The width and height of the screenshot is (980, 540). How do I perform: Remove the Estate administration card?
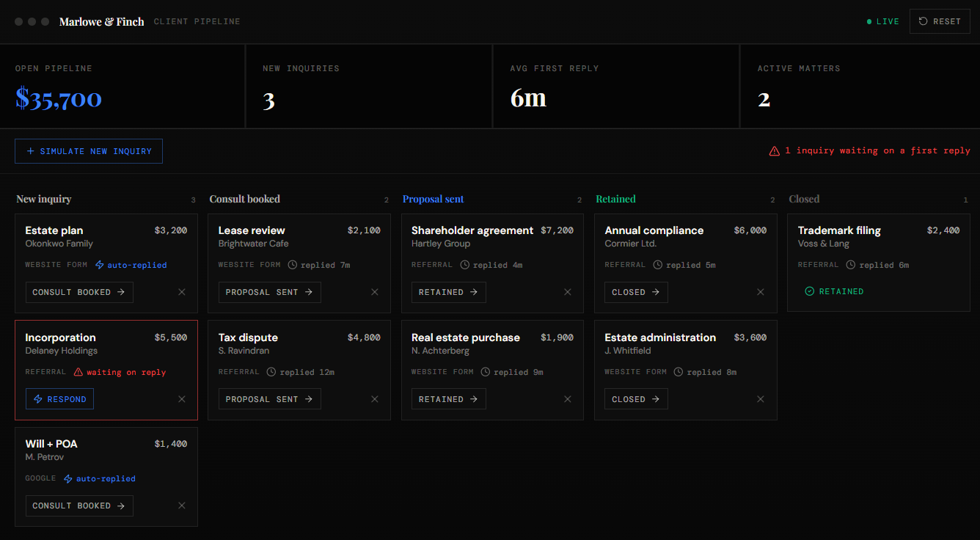click(761, 399)
